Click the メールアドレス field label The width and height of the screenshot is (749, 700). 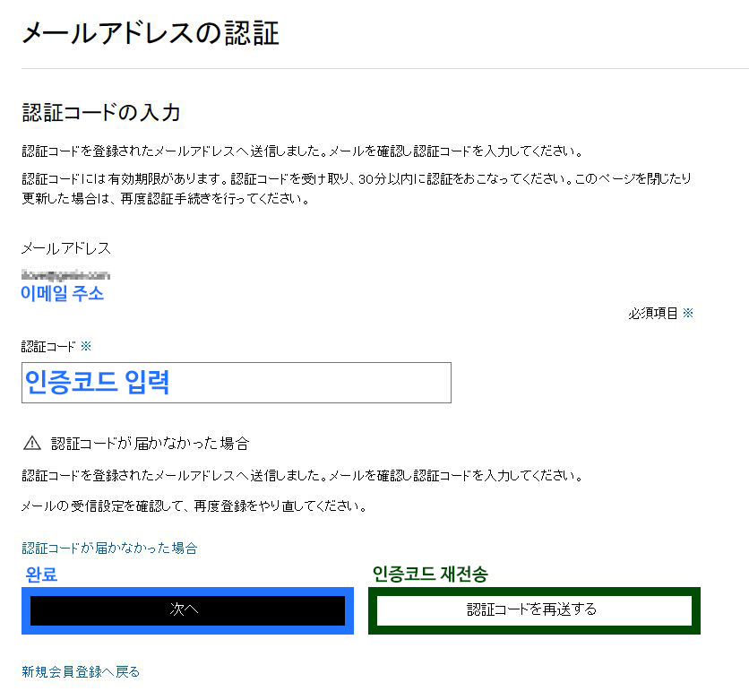[66, 248]
